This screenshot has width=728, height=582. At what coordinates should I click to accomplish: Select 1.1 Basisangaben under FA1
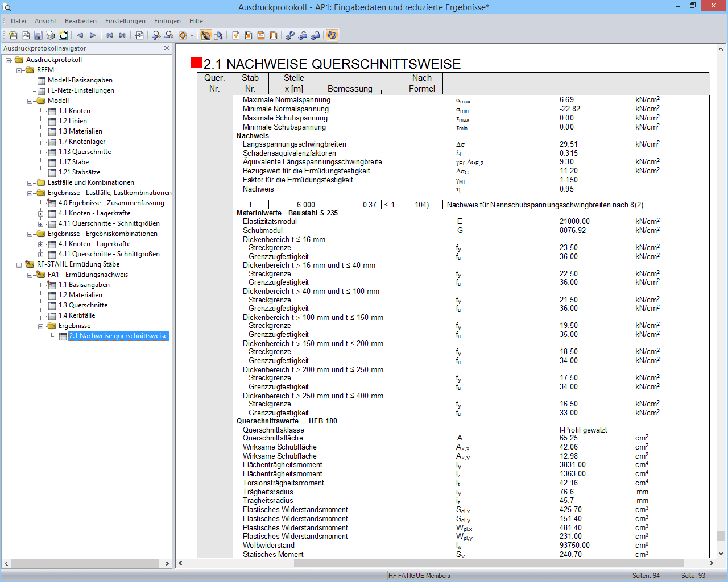coord(84,285)
